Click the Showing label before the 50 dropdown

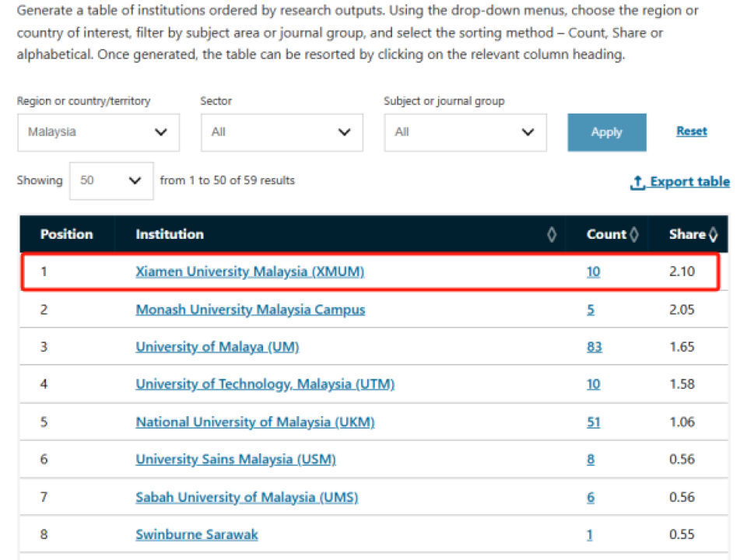coord(40,180)
